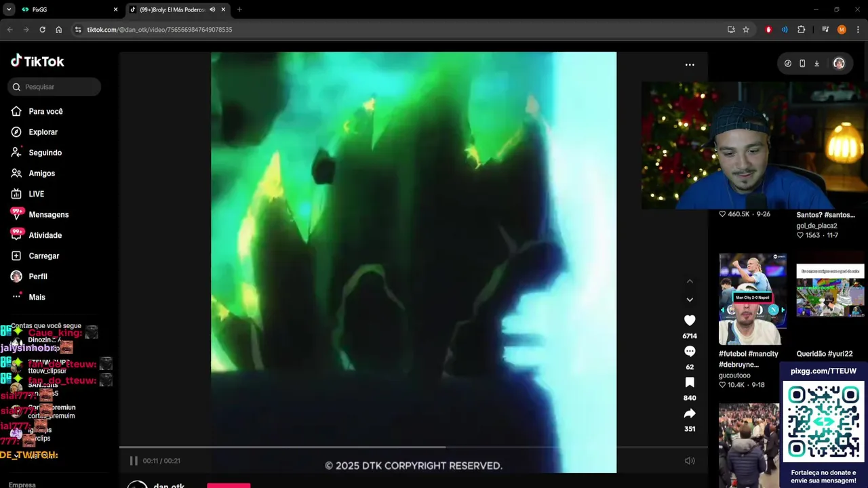Go to the browser home page
The image size is (868, 488).
(58, 30)
